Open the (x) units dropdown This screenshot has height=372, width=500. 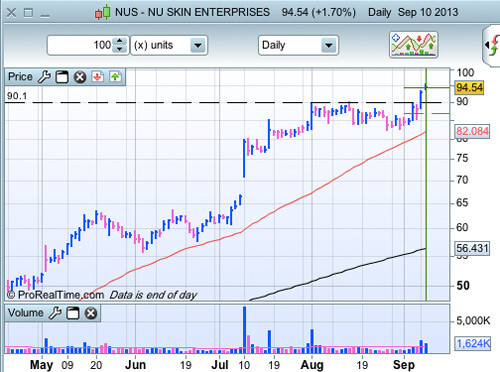(169, 45)
